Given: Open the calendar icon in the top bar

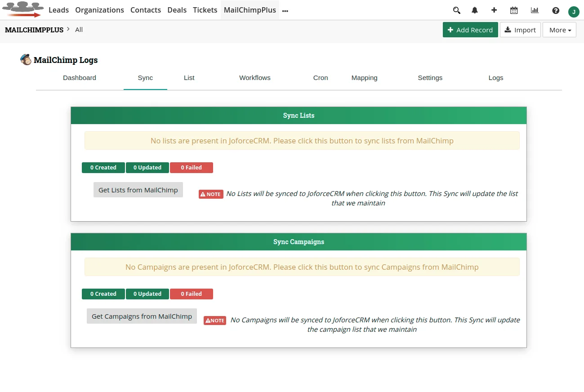Looking at the screenshot, I should click(513, 10).
